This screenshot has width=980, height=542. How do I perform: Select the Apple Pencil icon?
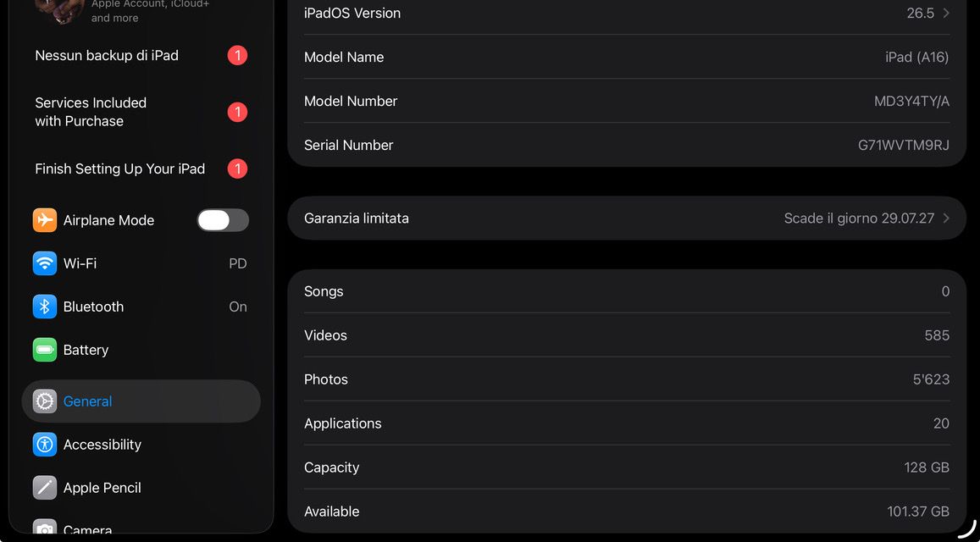coord(44,488)
